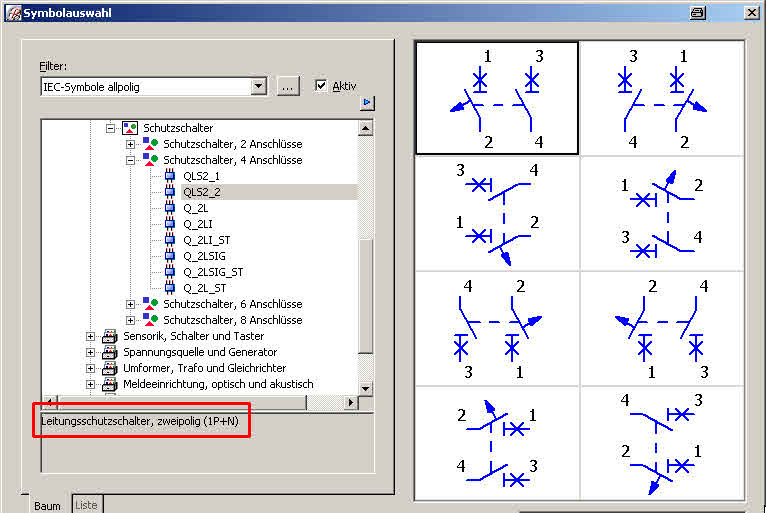
Task: Select Schutzschalter, 6 Anschlüsse label
Action: 233,304
